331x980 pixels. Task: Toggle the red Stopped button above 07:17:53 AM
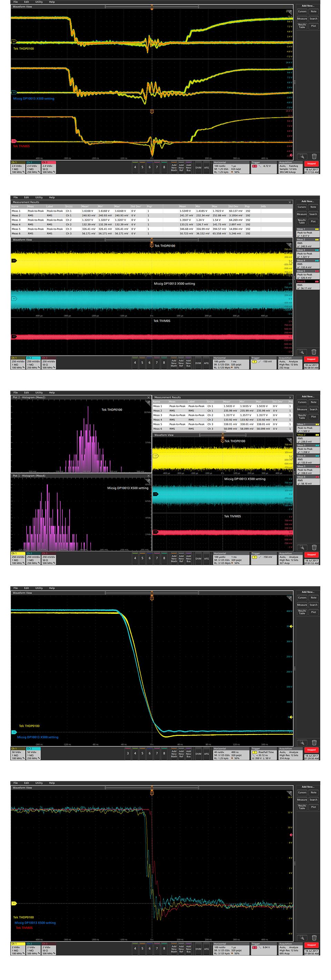pyautogui.click(x=311, y=164)
